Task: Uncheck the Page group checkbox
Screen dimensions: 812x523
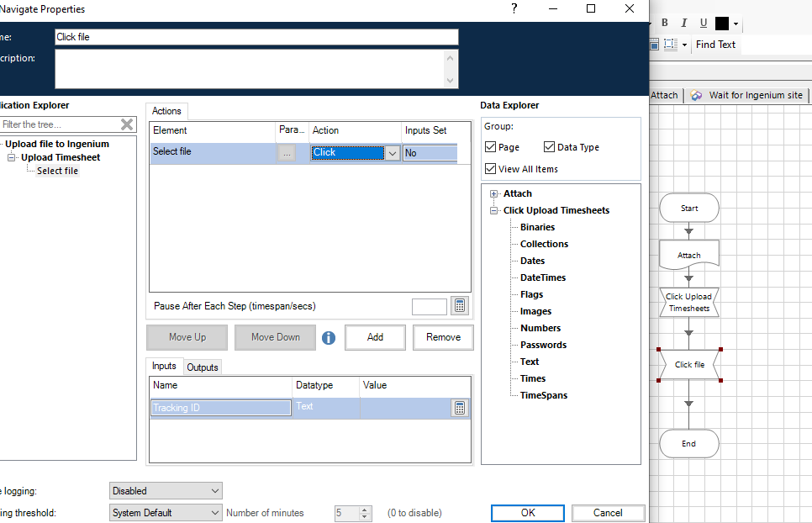Action: (491, 147)
